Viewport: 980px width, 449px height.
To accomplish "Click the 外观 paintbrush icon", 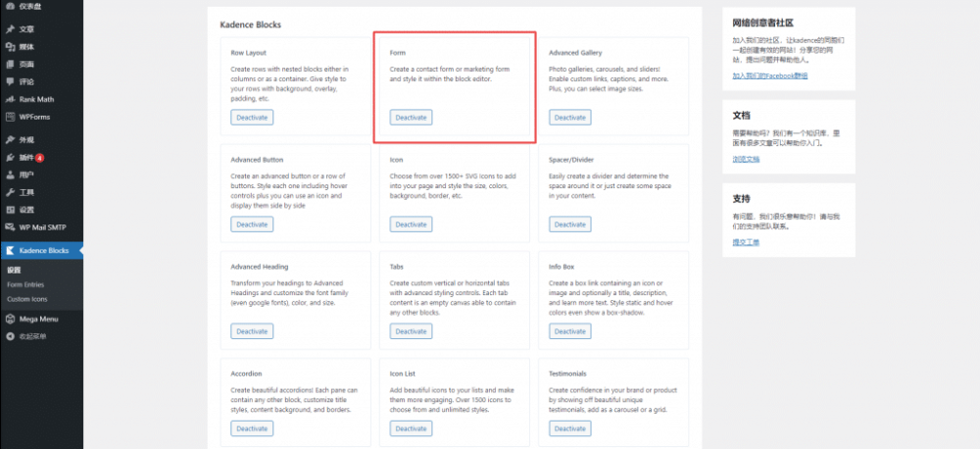I will 10,140.
